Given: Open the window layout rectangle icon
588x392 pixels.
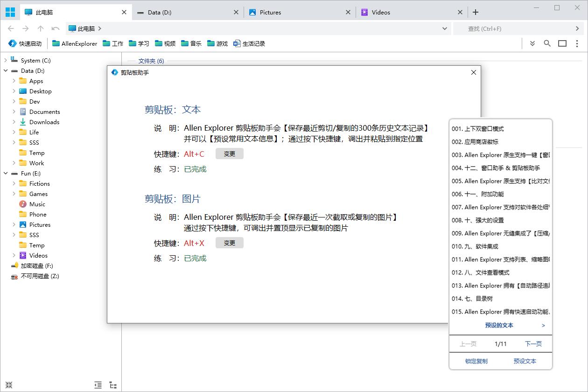Looking at the screenshot, I should tap(562, 43).
